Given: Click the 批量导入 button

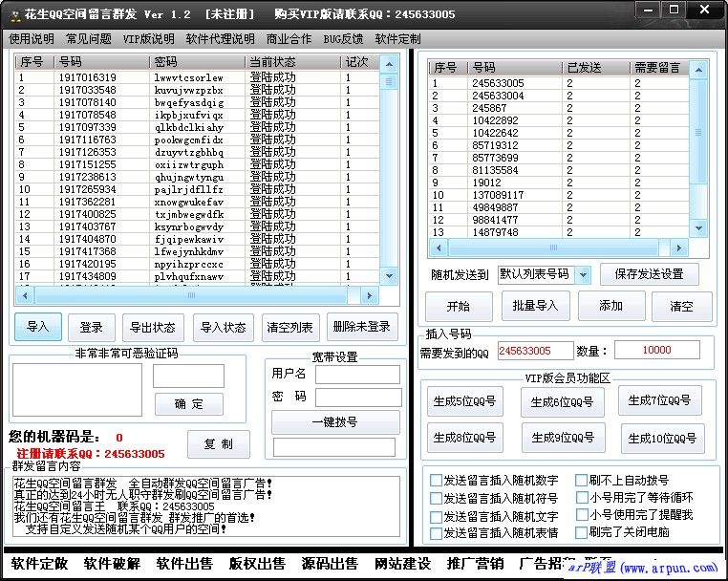Looking at the screenshot, I should click(x=535, y=306).
